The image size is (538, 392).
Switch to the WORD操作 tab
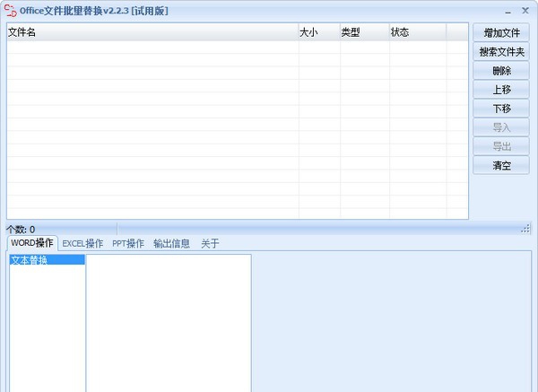point(32,243)
